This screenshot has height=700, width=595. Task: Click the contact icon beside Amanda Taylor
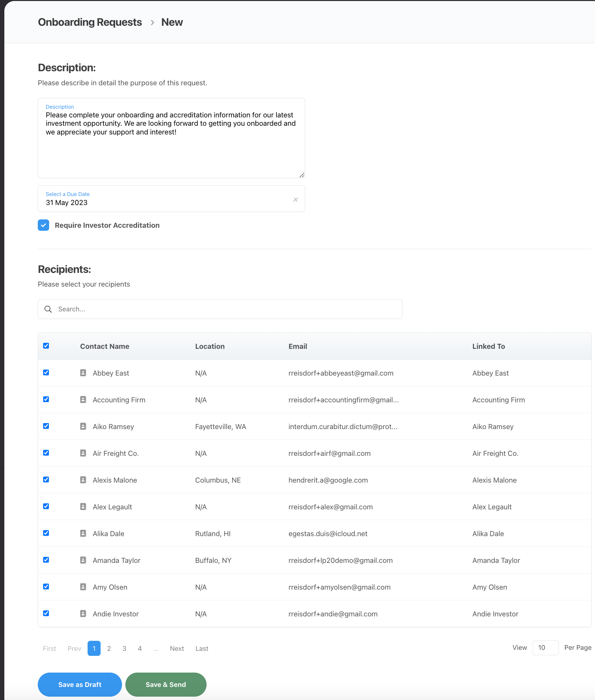pos(83,560)
